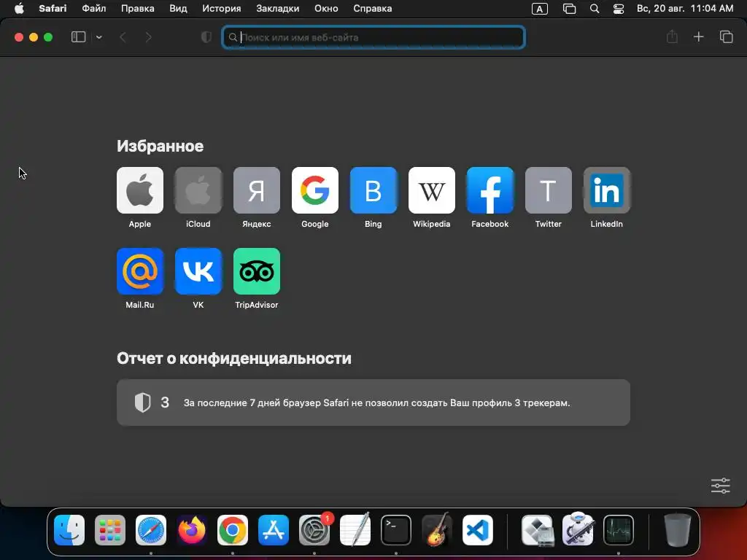This screenshot has width=747, height=560.
Task: Open the Закладки menu
Action: coord(278,9)
